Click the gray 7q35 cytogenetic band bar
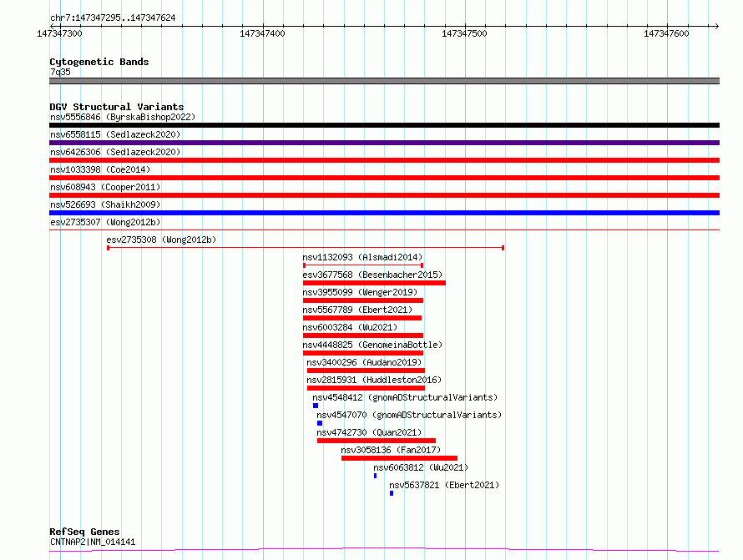 pos(384,81)
